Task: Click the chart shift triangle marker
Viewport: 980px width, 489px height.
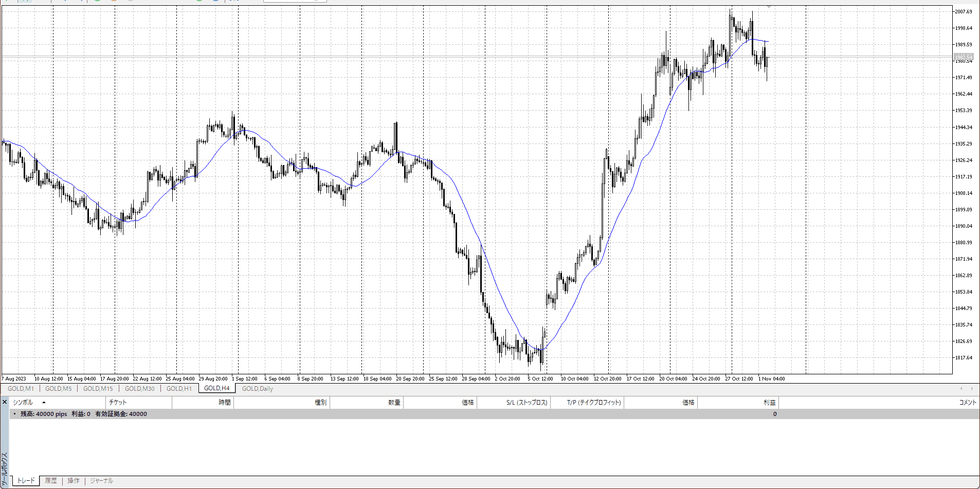Action: (769, 7)
